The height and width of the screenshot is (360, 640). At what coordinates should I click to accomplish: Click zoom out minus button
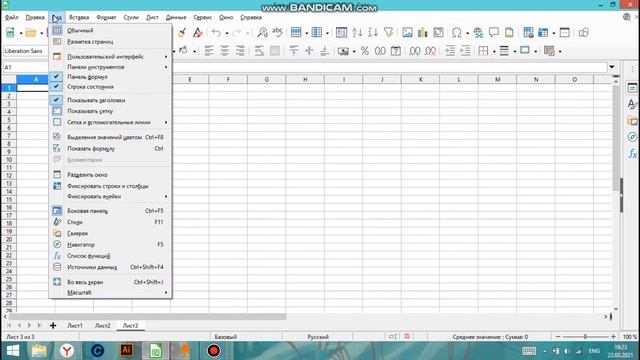(558, 337)
